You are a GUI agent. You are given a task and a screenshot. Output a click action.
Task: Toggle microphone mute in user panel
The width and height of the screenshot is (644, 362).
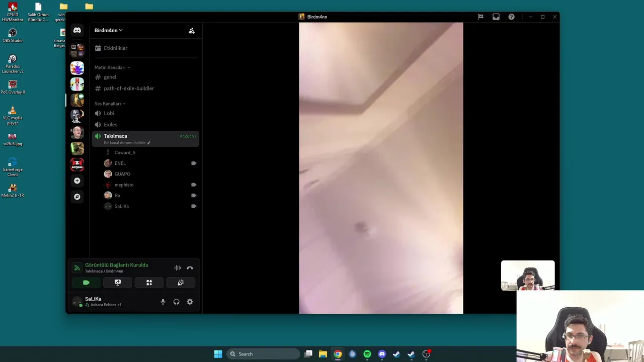tap(163, 302)
